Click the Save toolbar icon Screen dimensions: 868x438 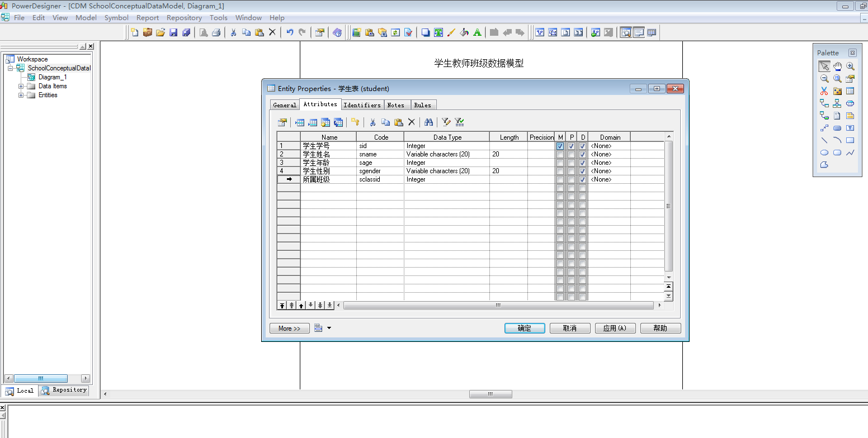pos(173,32)
